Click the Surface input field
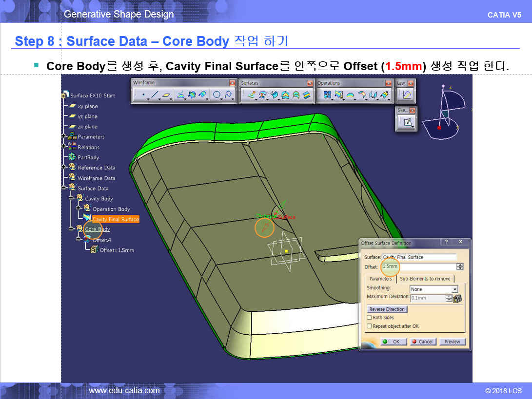The image size is (532, 399). tap(419, 257)
